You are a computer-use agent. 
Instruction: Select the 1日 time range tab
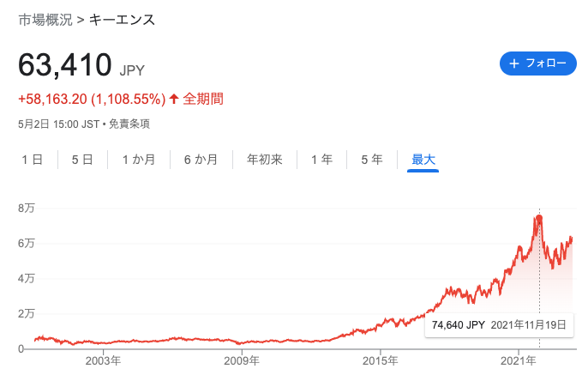pos(32,160)
